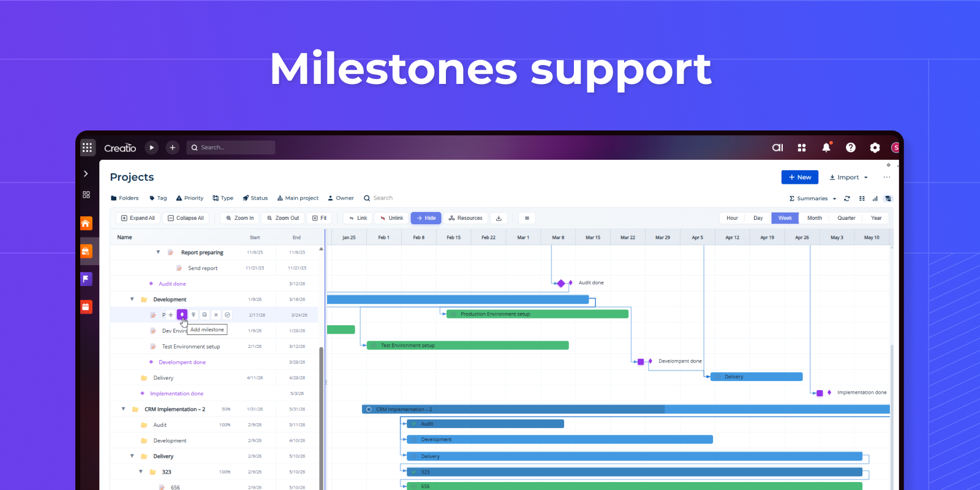Collapse the Delivery 2/9/26 folder row
The height and width of the screenshot is (490, 980).
(132, 456)
